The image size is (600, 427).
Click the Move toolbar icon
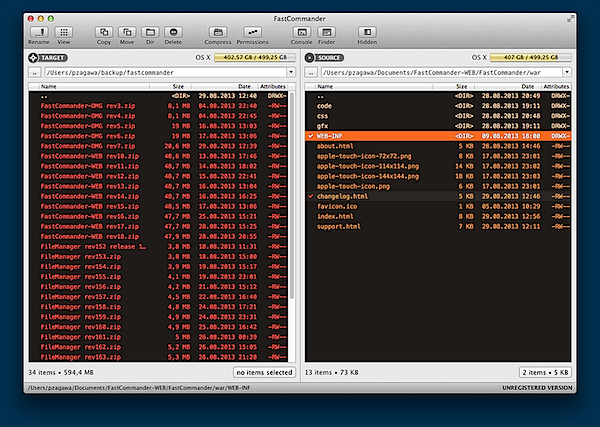pos(127,32)
